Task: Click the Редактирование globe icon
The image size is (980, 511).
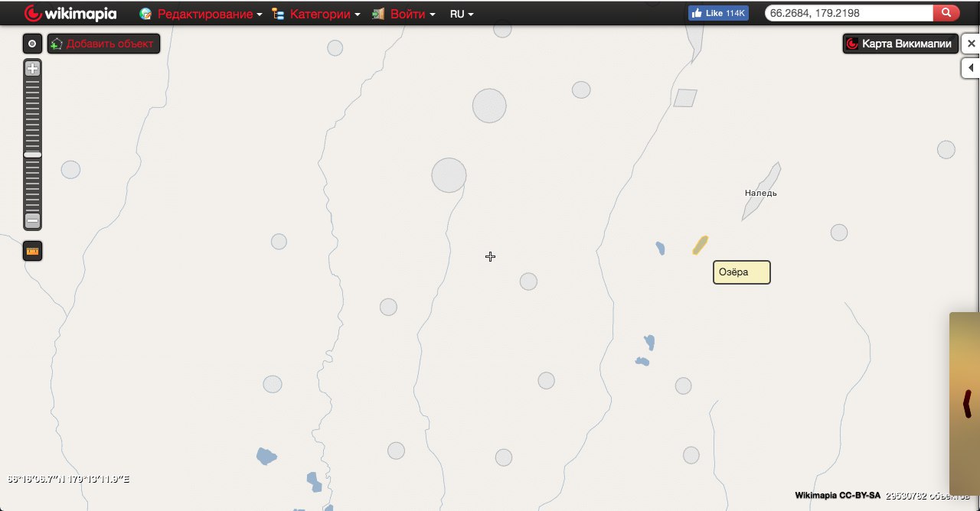Action: 145,14
